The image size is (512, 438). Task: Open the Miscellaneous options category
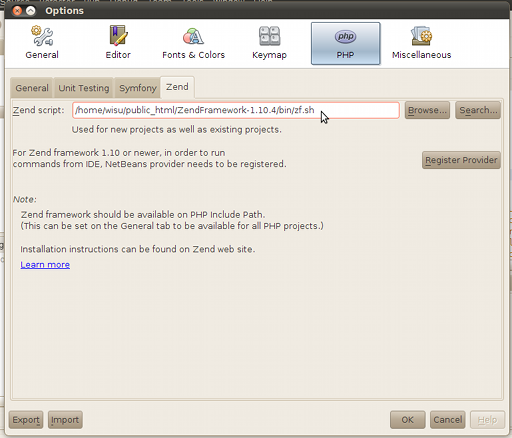click(x=421, y=43)
